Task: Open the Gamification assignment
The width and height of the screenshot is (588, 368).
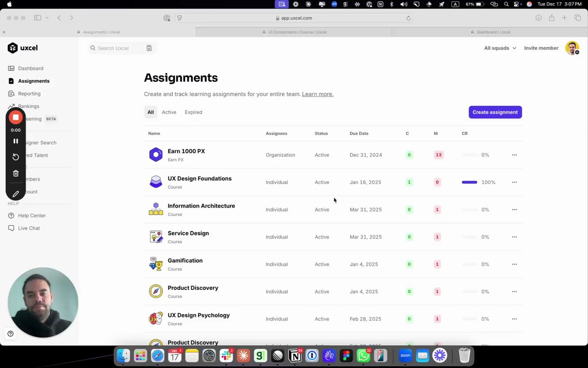Action: click(185, 260)
